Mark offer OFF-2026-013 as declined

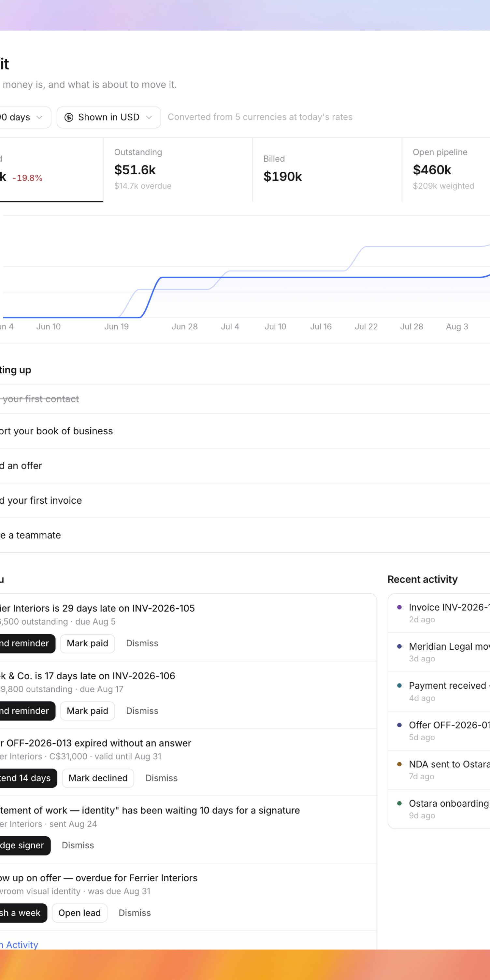[98, 778]
